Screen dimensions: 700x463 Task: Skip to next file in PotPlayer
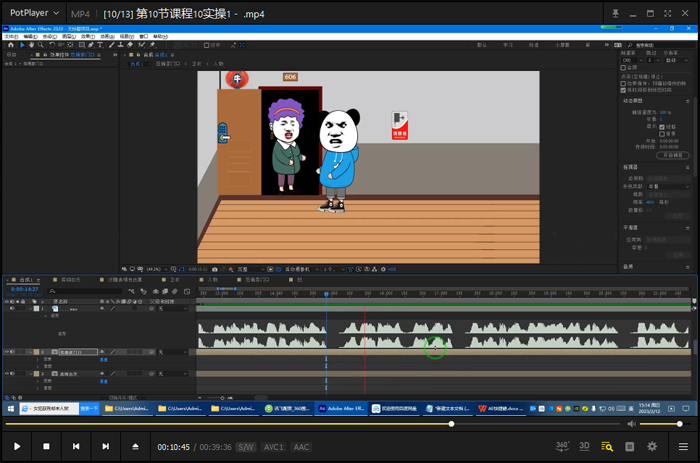[x=105, y=446]
